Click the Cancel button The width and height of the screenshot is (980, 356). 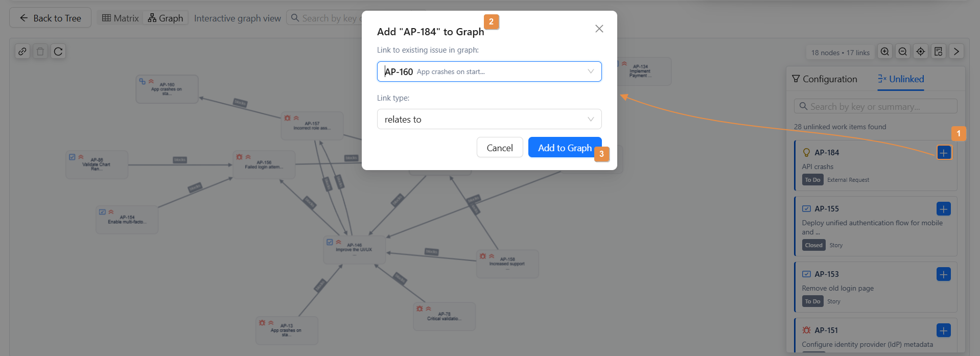(x=499, y=148)
